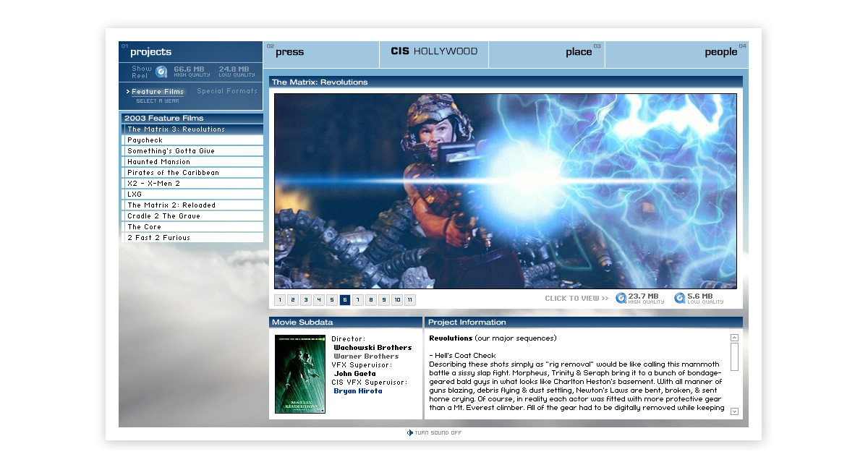868x470 pixels.
Task: Click the Hell's Coat Check heading
Action: (x=463, y=356)
